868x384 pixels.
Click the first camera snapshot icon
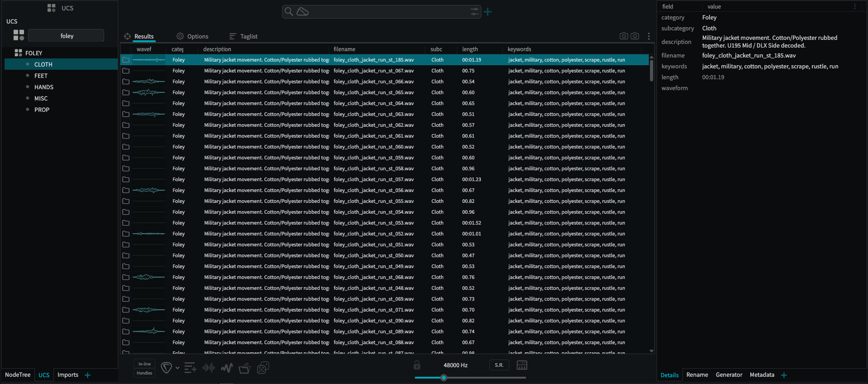(x=623, y=36)
